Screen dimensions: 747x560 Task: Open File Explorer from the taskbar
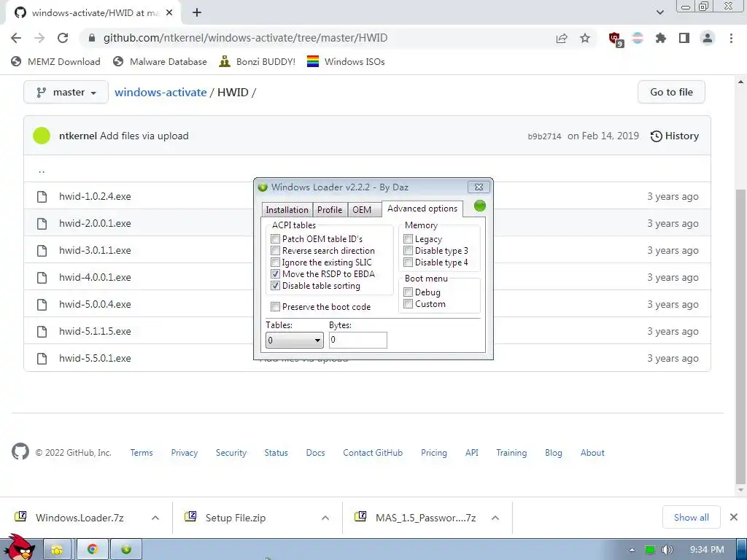[57, 550]
